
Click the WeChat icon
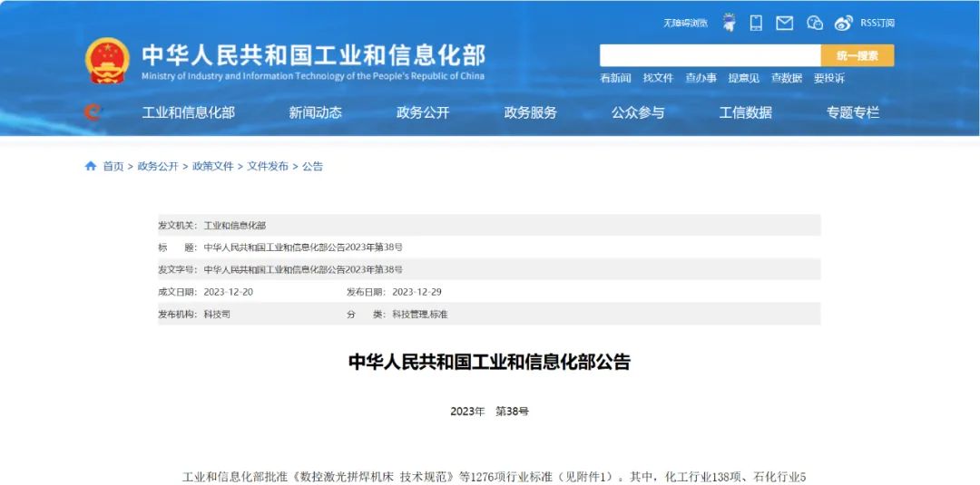pyautogui.click(x=814, y=23)
